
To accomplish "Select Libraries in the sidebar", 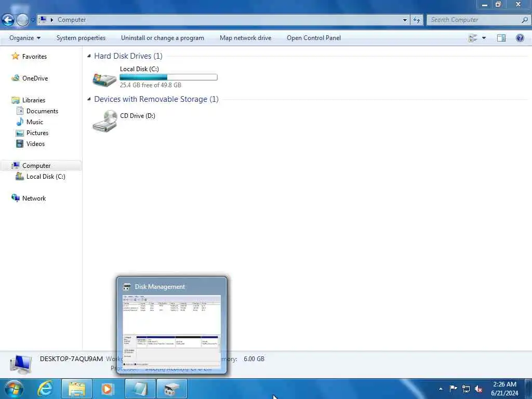I will point(34,100).
